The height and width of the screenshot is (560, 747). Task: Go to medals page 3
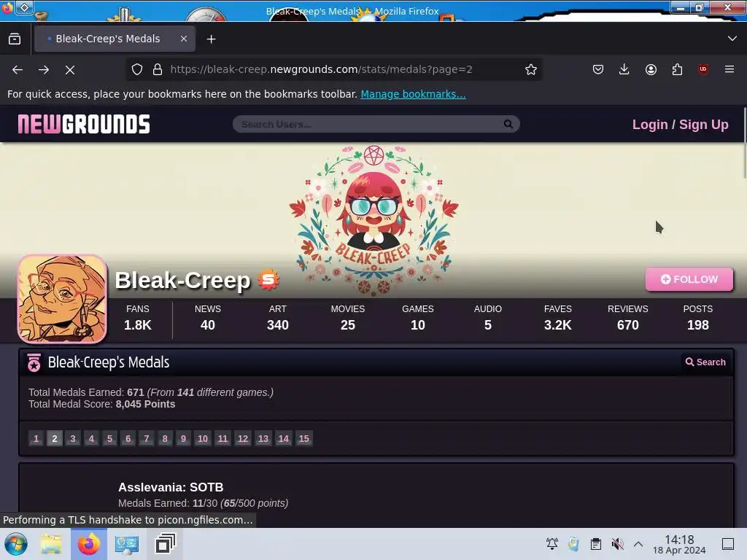point(73,438)
